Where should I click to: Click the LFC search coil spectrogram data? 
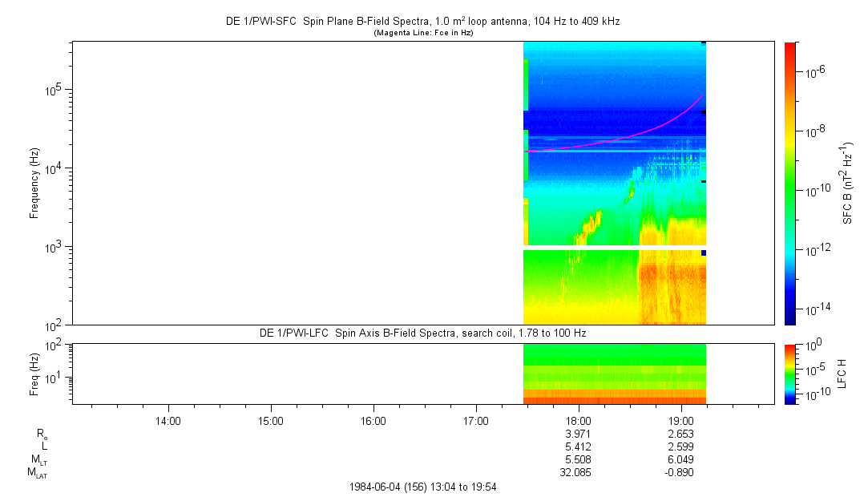pyautogui.click(x=614, y=374)
